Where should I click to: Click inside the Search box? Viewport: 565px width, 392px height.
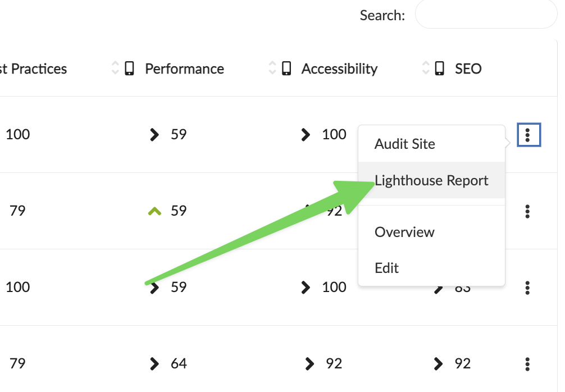[486, 15]
